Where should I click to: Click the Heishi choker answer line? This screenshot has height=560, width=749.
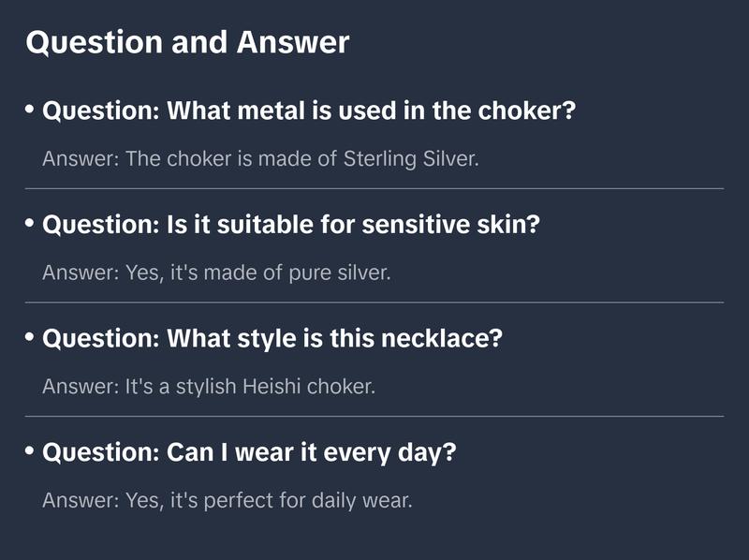point(209,387)
